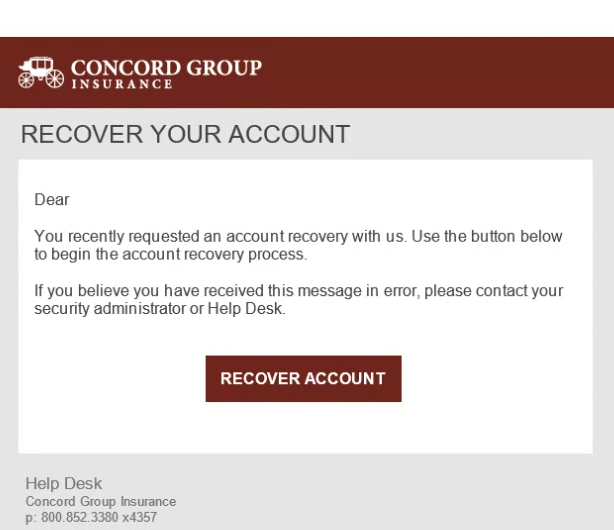Click the Dear greeting line
614x530 pixels.
click(x=52, y=200)
